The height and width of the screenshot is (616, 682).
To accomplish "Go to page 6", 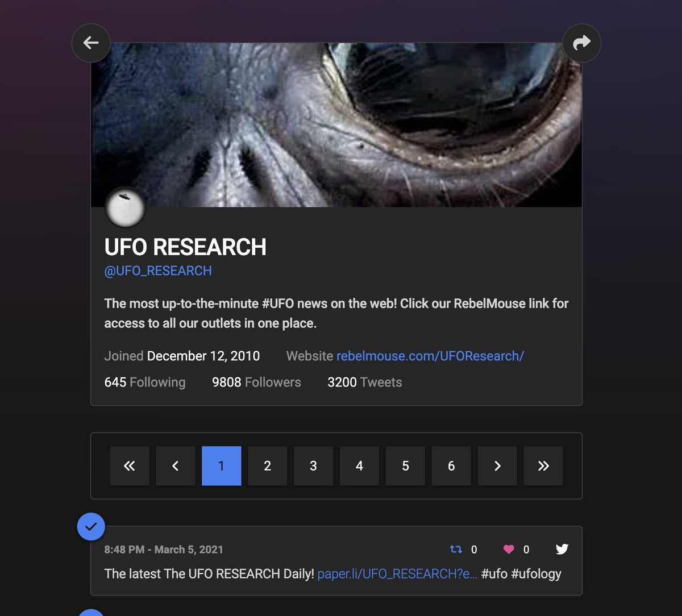I will tap(452, 466).
